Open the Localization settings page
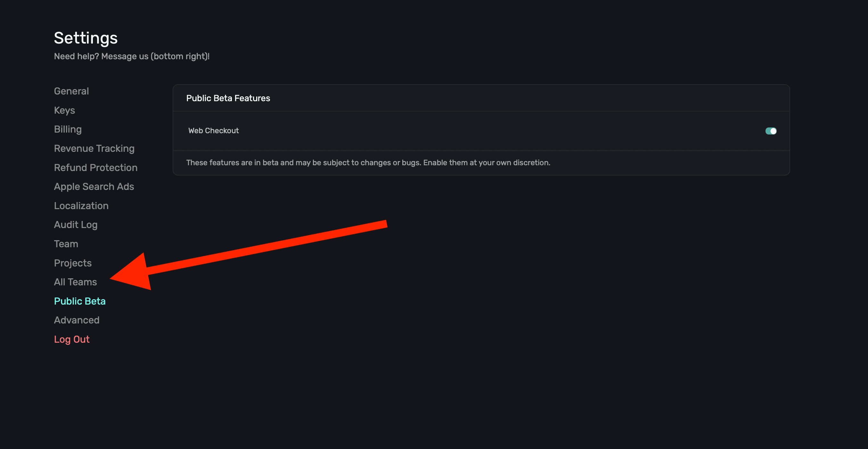 tap(81, 206)
